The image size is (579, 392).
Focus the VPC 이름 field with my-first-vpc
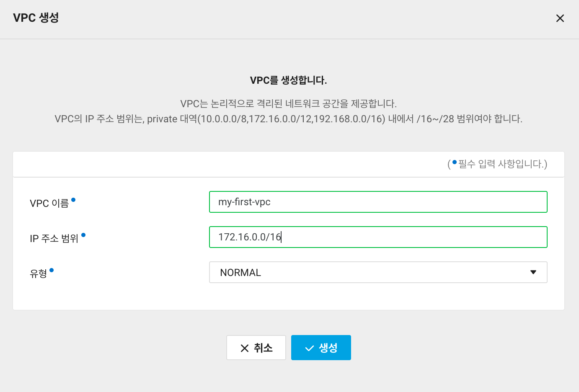coord(378,202)
